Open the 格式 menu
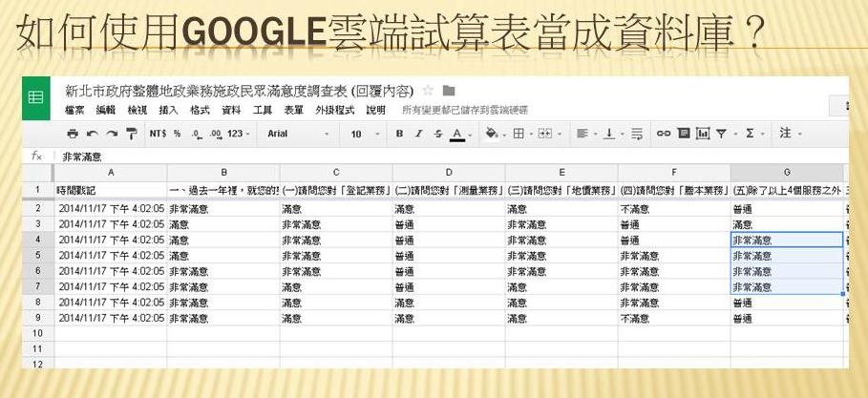Viewport: 868px width, 398px height. click(200, 110)
